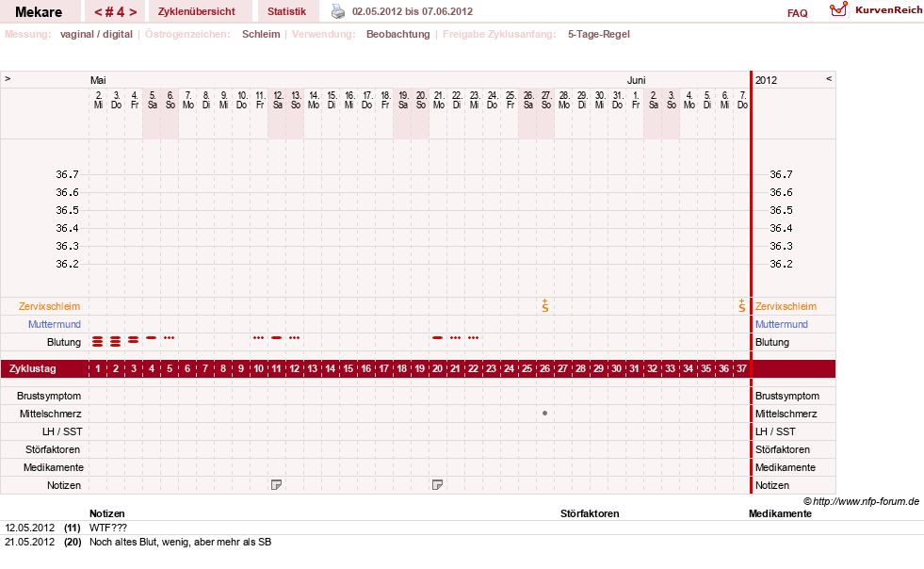Open note icon on cycle day 20

[437, 484]
